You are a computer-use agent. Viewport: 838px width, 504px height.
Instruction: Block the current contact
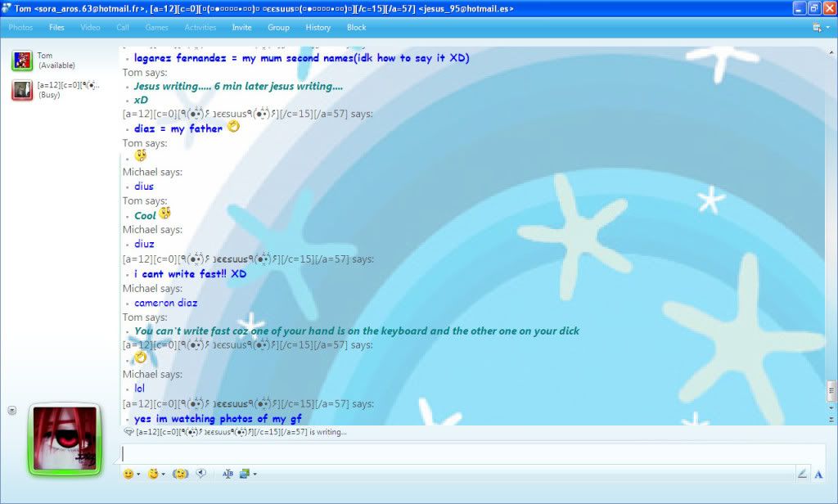(x=356, y=27)
